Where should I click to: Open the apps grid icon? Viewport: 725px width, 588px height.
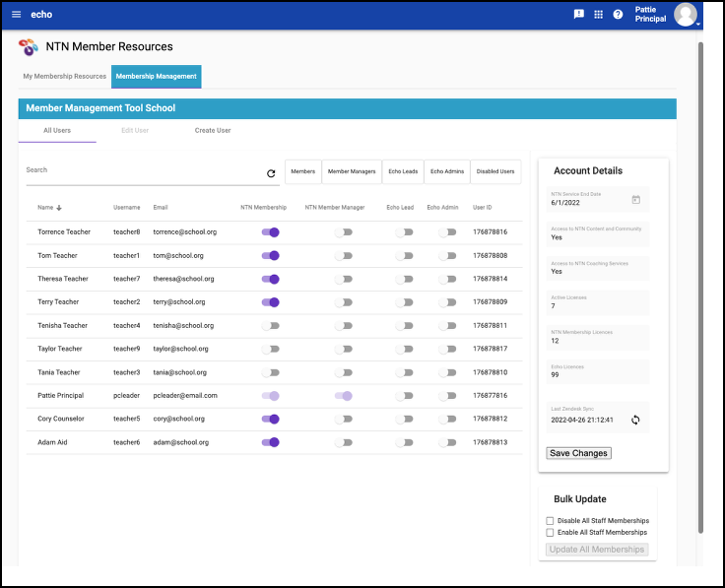[x=598, y=15]
